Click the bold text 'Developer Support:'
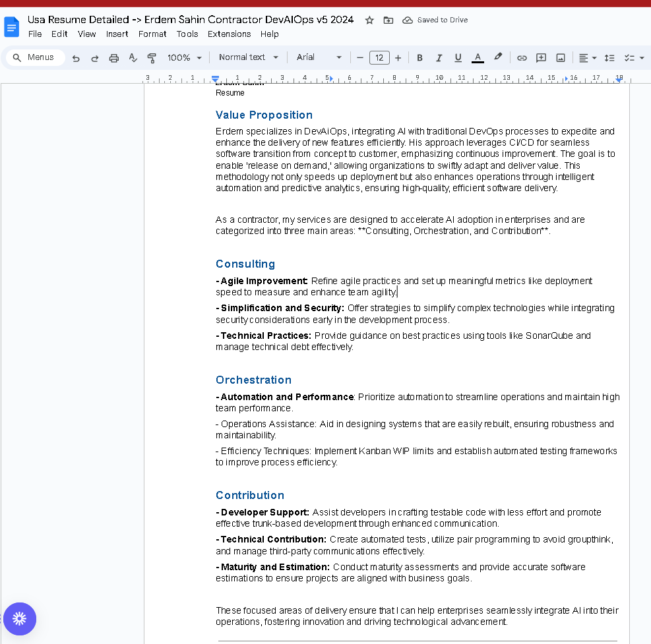 (265, 512)
